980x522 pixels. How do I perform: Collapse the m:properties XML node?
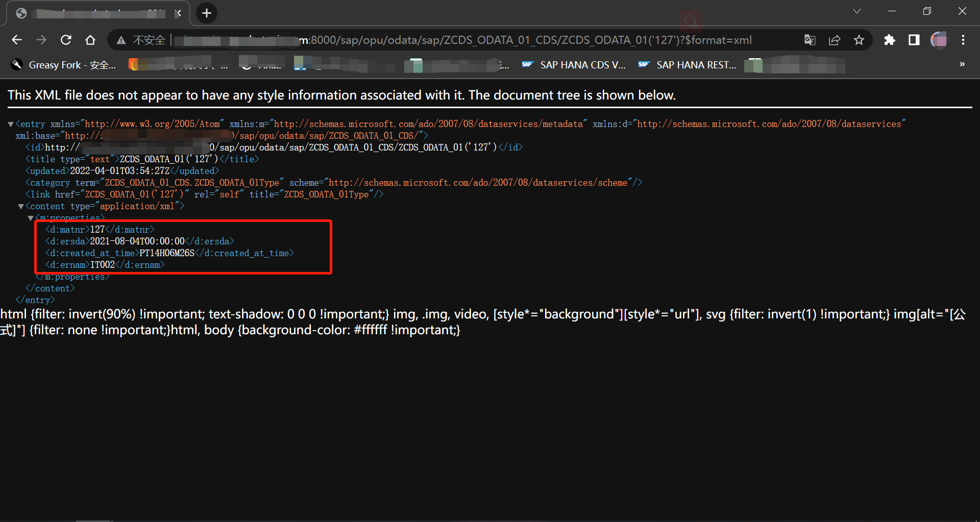(x=31, y=218)
